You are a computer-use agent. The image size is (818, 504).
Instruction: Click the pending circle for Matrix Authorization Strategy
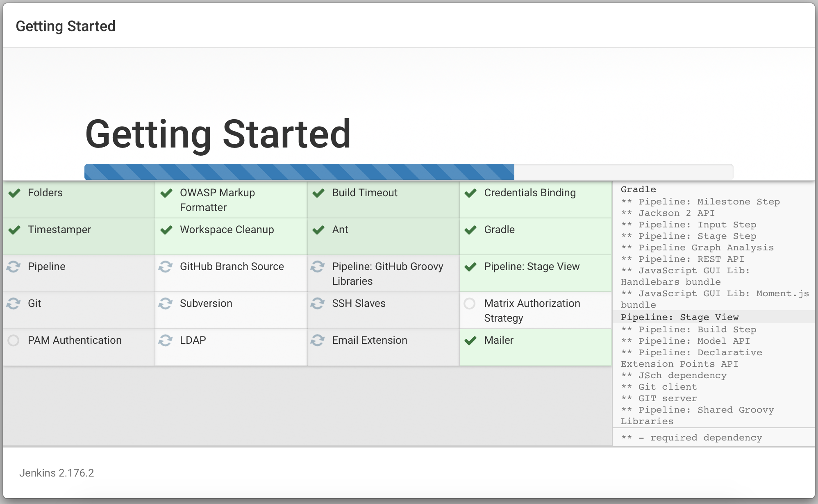pyautogui.click(x=470, y=304)
